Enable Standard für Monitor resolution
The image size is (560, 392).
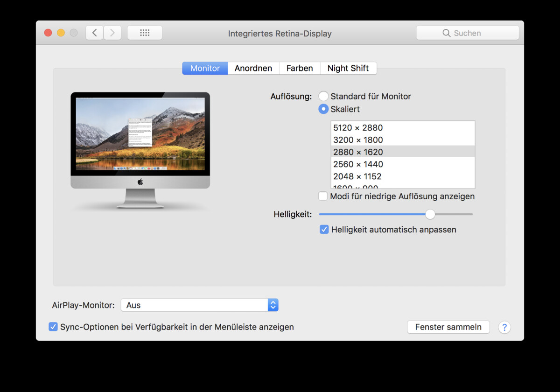point(323,96)
